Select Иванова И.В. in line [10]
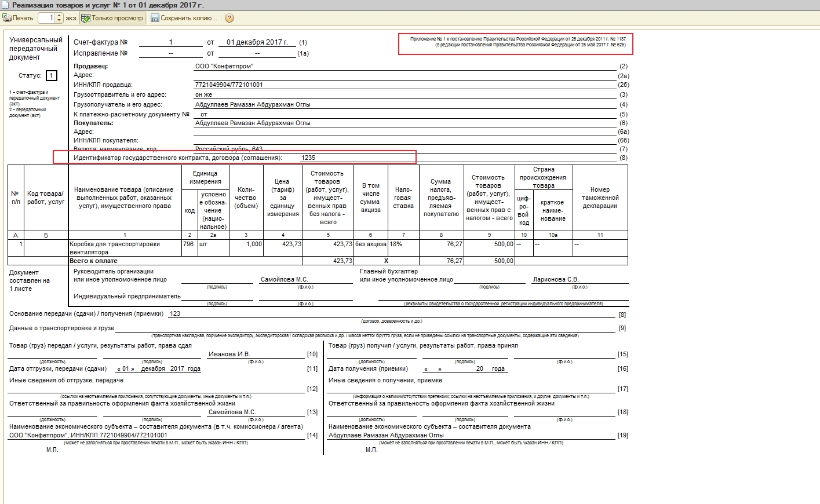 tap(229, 354)
